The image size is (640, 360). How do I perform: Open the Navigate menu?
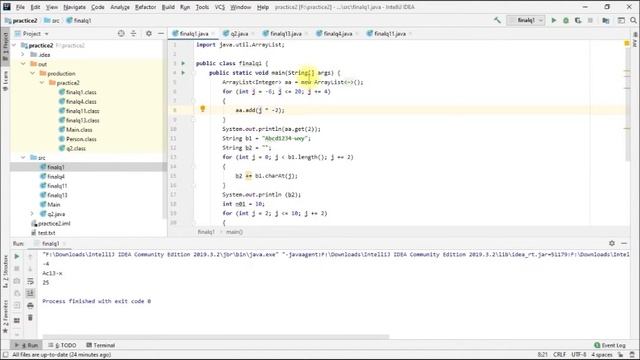point(74,7)
